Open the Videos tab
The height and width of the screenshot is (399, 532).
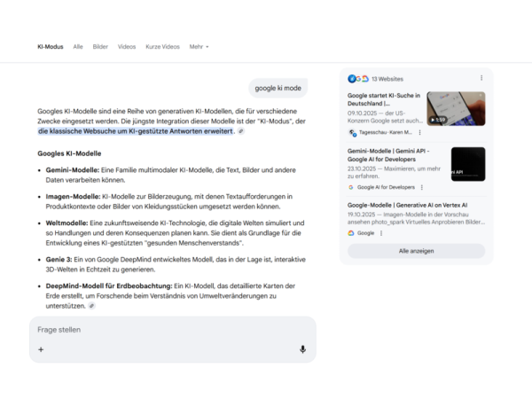(127, 47)
